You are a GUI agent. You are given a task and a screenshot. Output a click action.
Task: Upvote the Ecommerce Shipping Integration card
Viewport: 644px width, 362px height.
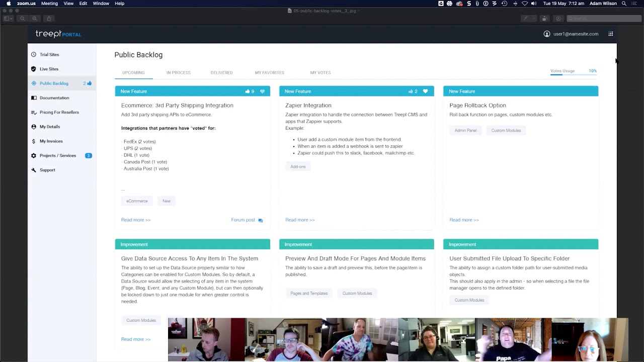coord(248,92)
